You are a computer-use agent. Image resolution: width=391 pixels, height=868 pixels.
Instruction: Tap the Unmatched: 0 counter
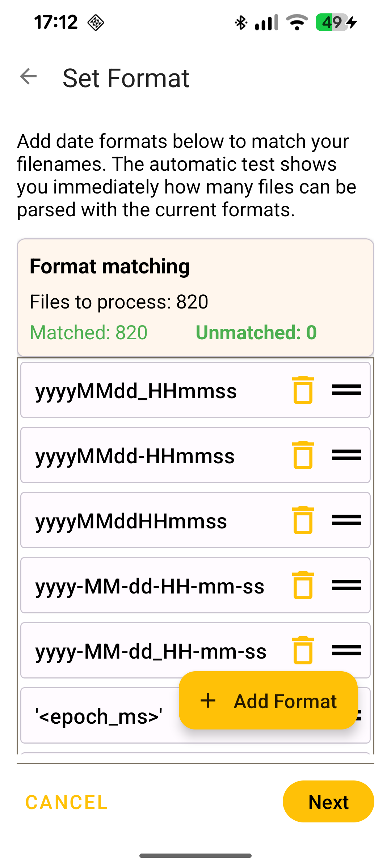pyautogui.click(x=256, y=332)
